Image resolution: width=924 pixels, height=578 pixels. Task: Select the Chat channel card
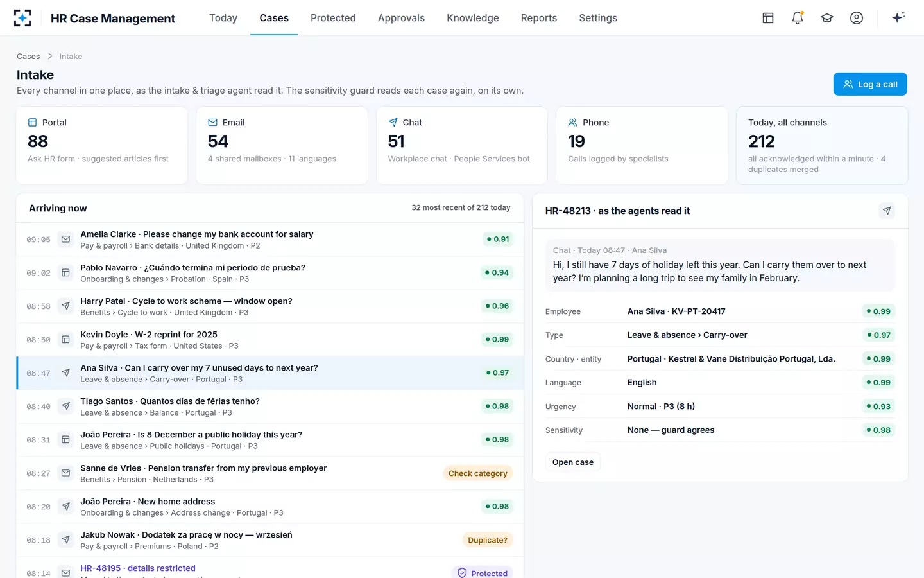coord(462,146)
